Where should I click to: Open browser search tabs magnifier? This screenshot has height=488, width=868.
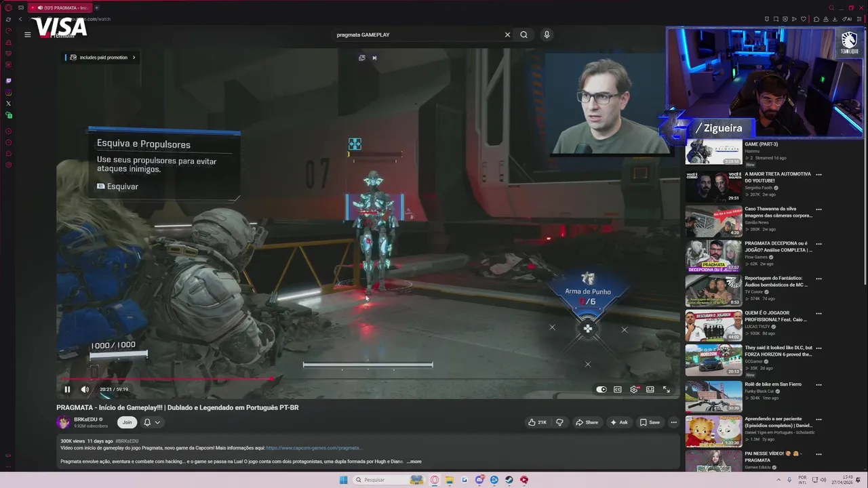[831, 7]
